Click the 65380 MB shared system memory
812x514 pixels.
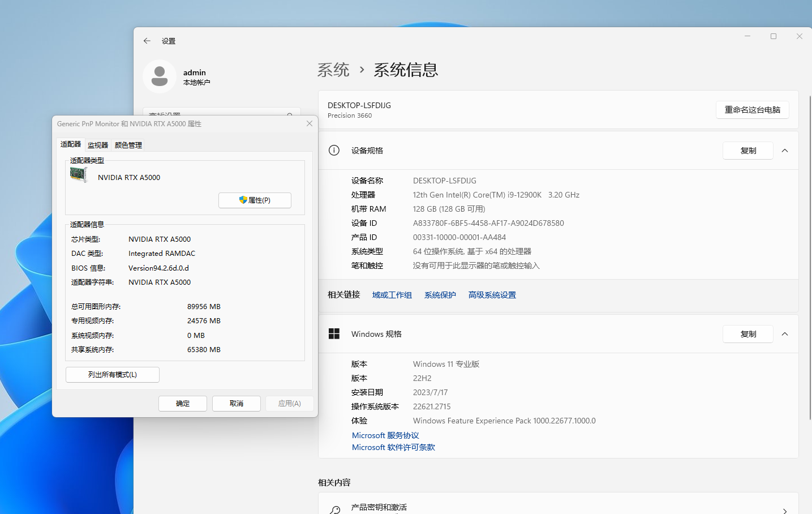[204, 350]
